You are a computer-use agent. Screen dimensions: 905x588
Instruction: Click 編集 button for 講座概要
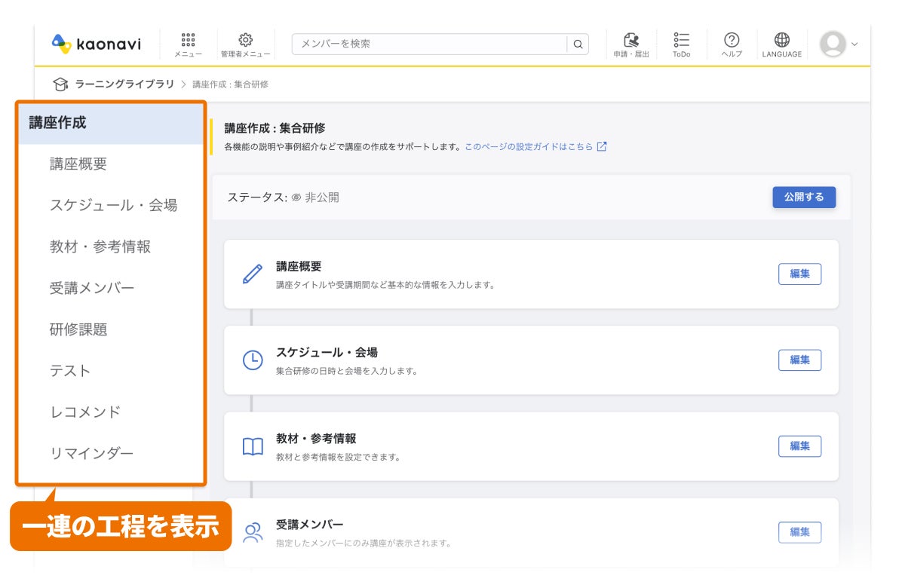(799, 274)
